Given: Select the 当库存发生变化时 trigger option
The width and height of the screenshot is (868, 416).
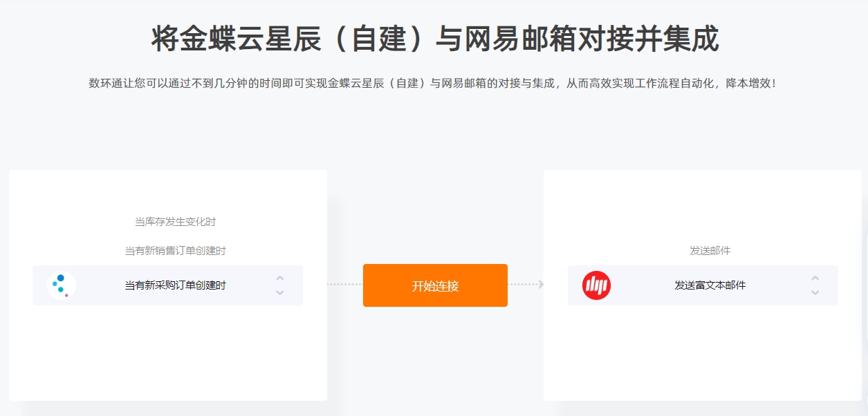Looking at the screenshot, I should (175, 222).
